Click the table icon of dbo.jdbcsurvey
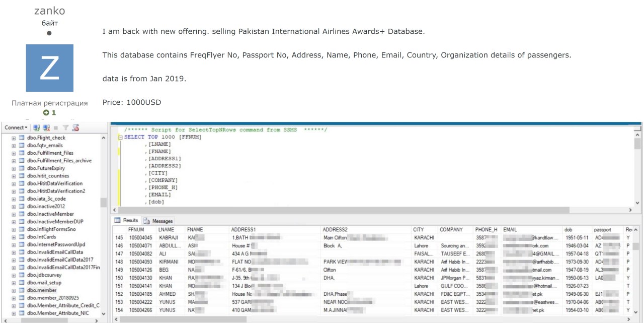This screenshot has height=323, width=644. click(22, 276)
